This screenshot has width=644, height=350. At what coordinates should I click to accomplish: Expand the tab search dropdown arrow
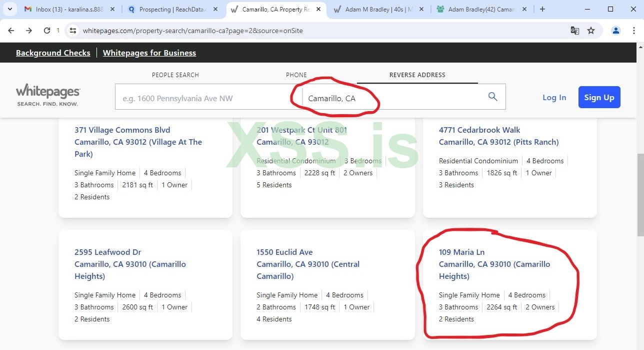pyautogui.click(x=9, y=9)
